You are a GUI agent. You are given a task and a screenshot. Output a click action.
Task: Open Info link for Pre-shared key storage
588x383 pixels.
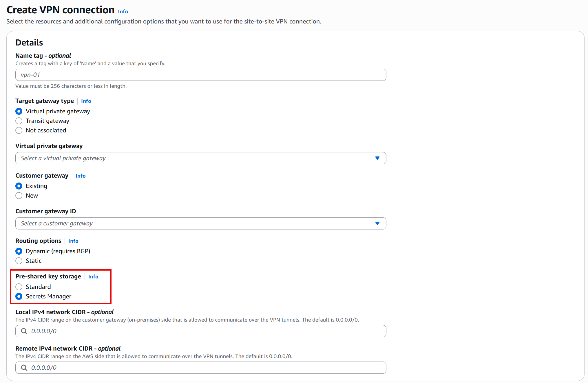click(x=93, y=277)
